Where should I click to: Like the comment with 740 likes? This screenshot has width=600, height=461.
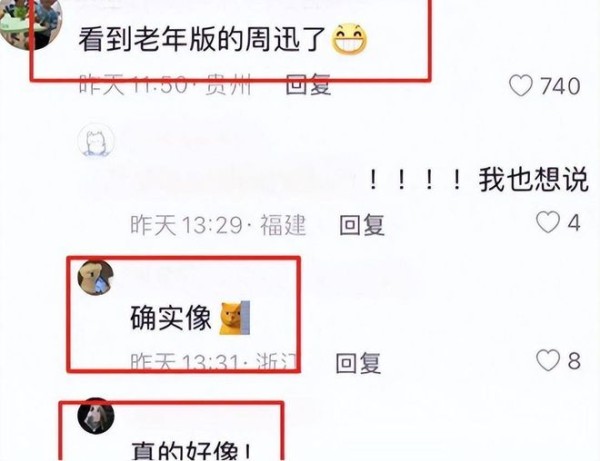pyautogui.click(x=521, y=86)
